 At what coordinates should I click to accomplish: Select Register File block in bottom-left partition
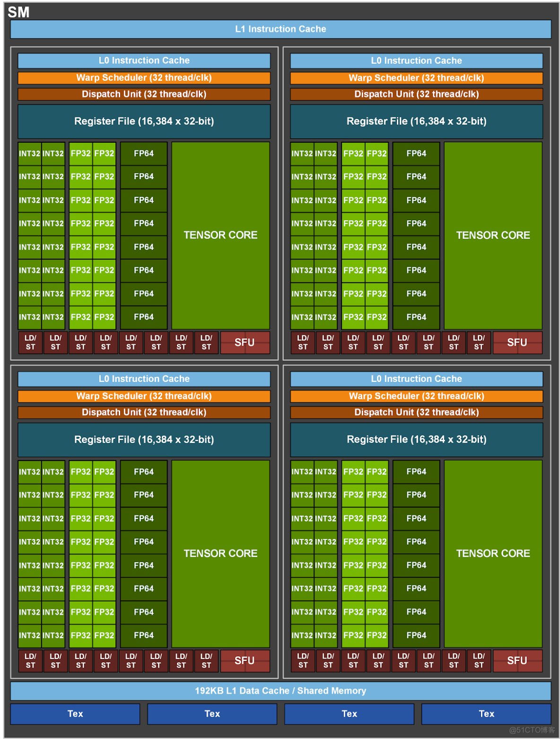pyautogui.click(x=144, y=440)
